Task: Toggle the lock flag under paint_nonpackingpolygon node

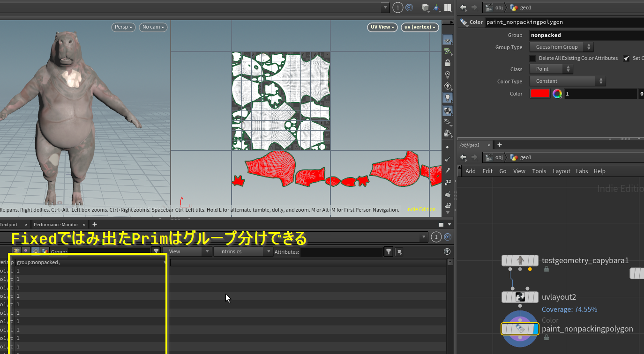Action: point(547,338)
